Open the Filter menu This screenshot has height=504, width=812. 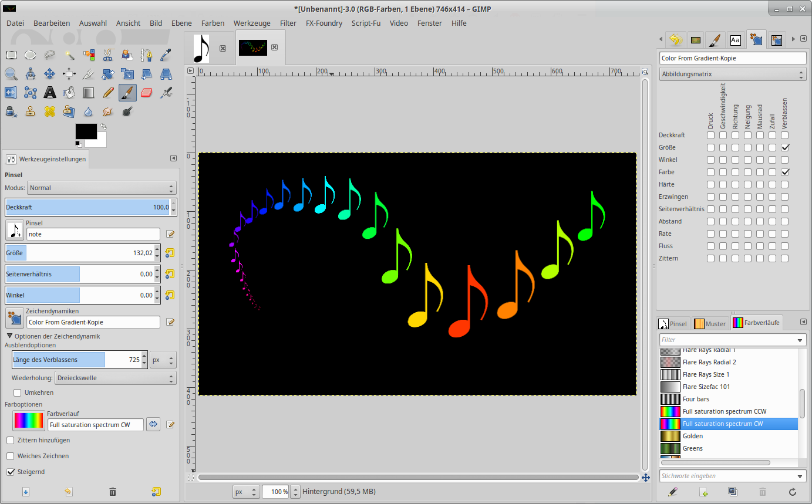point(288,23)
